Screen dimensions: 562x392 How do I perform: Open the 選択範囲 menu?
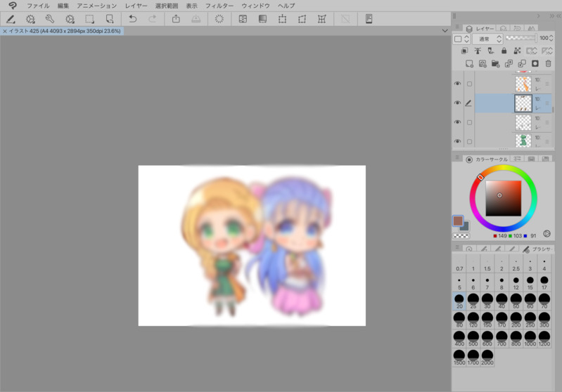coord(167,6)
